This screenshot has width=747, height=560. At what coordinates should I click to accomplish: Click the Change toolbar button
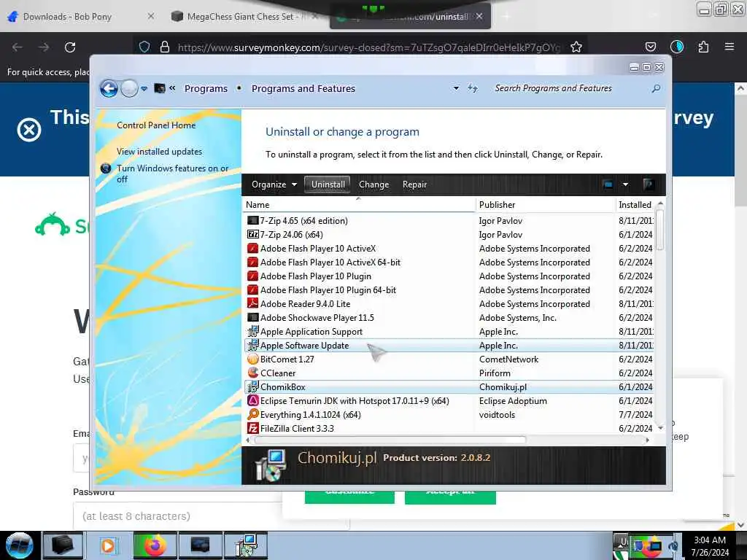coord(373,184)
